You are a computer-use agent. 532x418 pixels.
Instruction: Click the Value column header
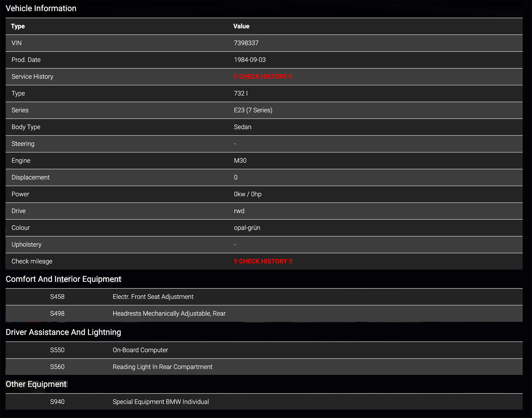coord(241,26)
